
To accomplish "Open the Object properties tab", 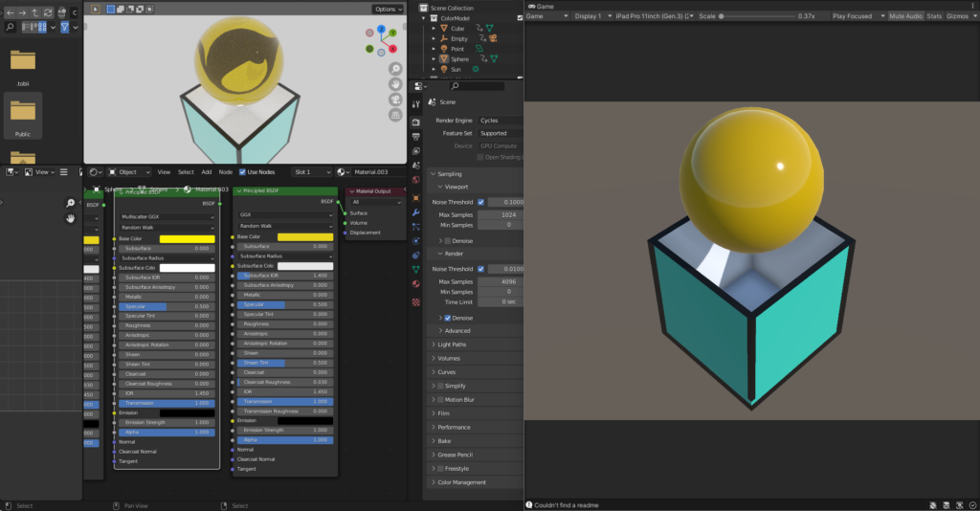I will click(x=416, y=198).
